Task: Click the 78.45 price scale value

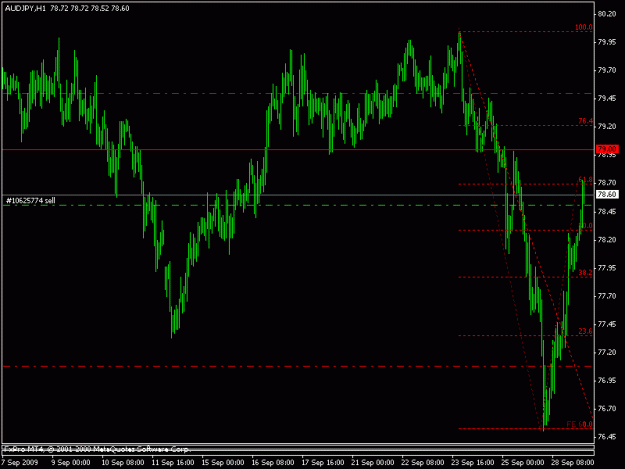Action: pos(606,212)
